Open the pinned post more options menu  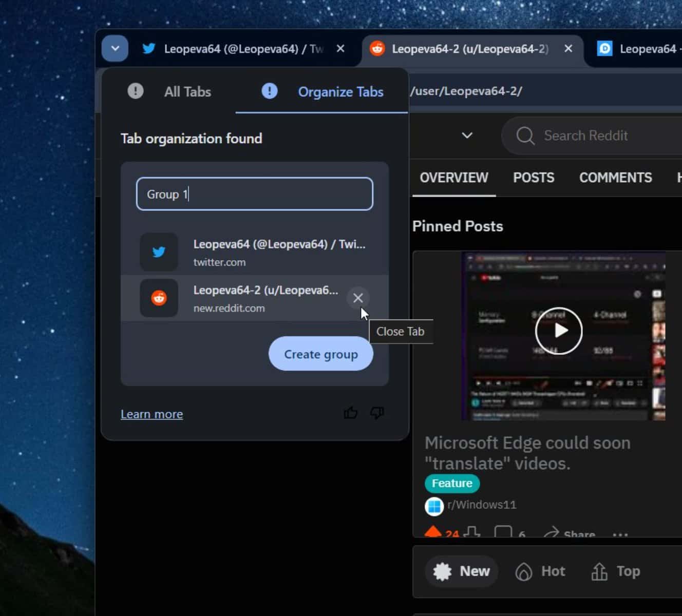(620, 534)
